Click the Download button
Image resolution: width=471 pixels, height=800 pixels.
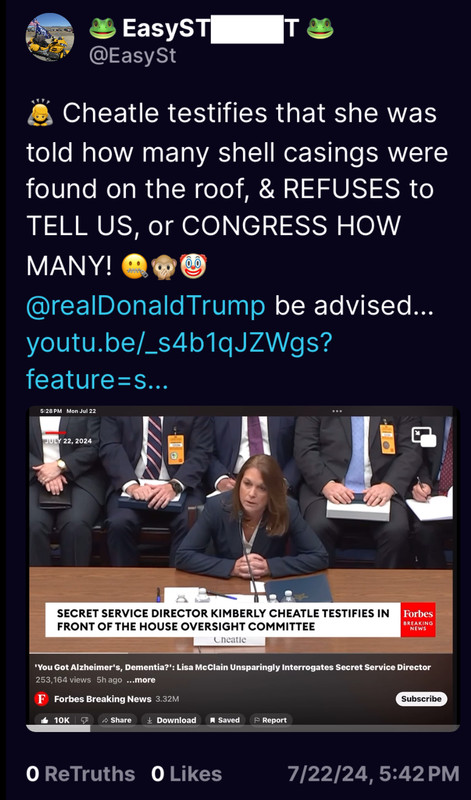(171, 720)
